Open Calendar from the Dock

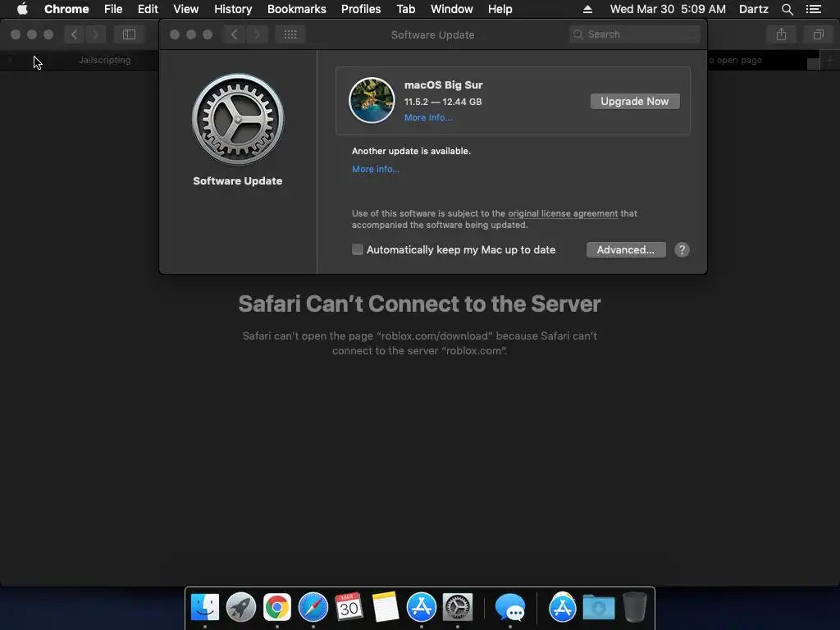pos(349,607)
